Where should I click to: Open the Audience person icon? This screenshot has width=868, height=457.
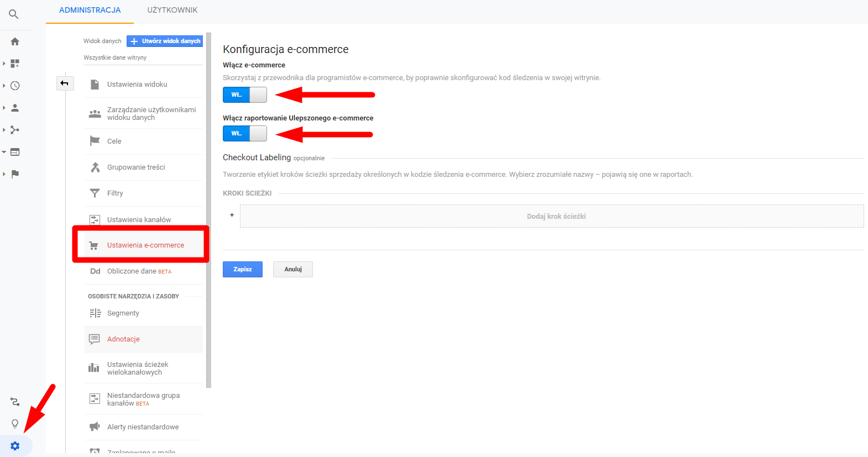pyautogui.click(x=15, y=108)
